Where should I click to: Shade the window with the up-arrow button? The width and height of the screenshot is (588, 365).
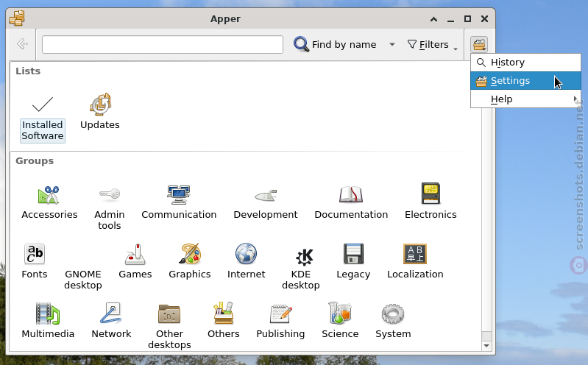(434, 18)
